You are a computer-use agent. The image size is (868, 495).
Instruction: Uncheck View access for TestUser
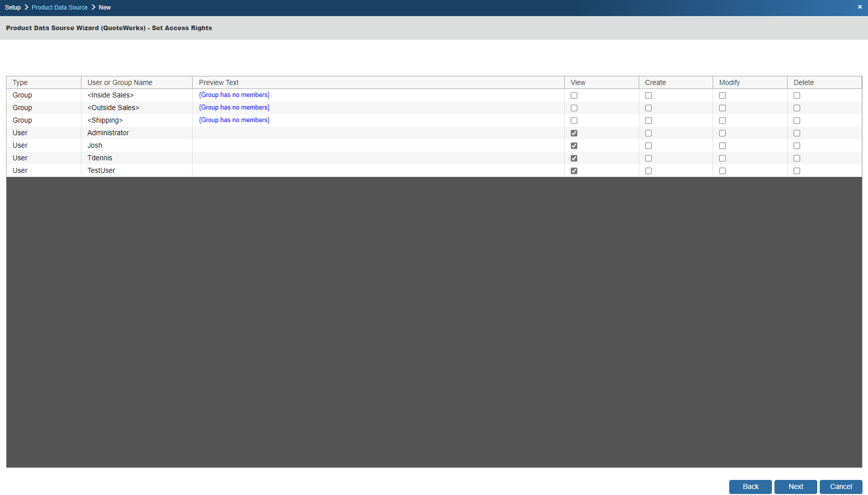(x=574, y=171)
